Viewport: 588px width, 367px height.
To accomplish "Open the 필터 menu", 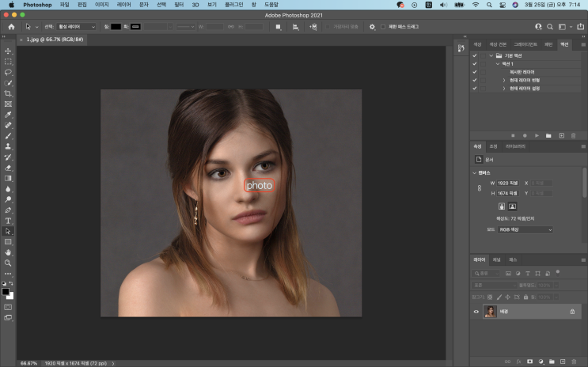I will (x=179, y=5).
